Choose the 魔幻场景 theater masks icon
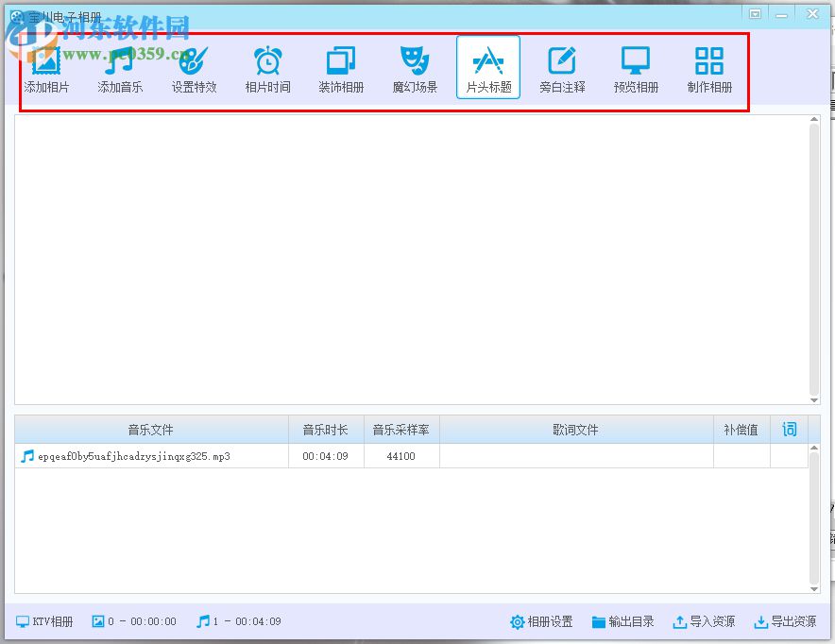The width and height of the screenshot is (835, 644). tap(415, 60)
